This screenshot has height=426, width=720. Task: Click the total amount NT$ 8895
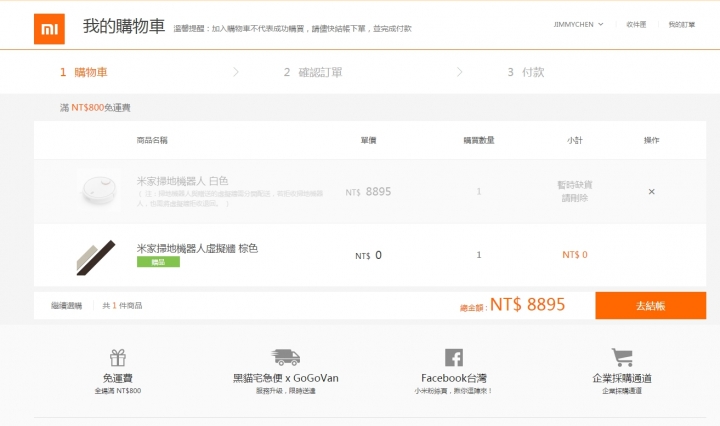[527, 304]
